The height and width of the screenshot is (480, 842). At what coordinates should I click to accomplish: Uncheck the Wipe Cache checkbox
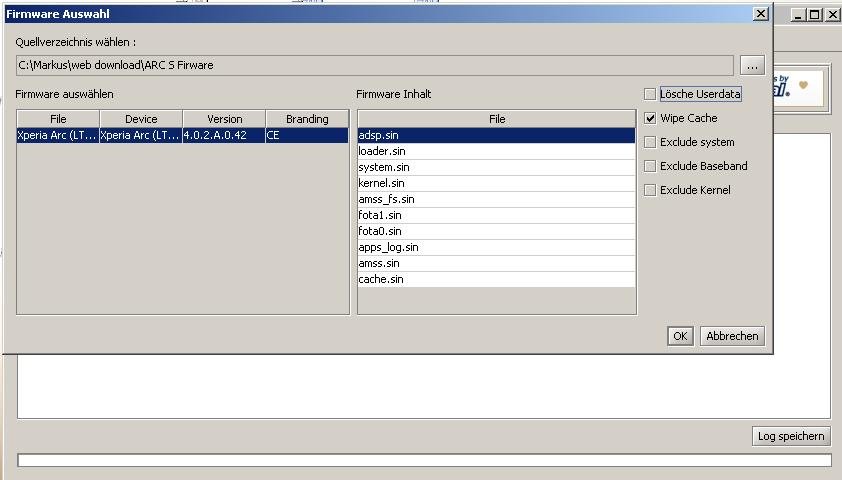click(650, 118)
